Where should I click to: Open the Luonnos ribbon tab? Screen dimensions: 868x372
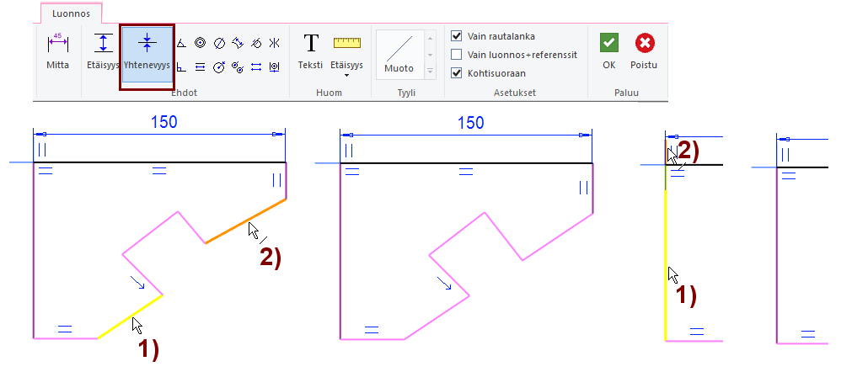point(71,13)
